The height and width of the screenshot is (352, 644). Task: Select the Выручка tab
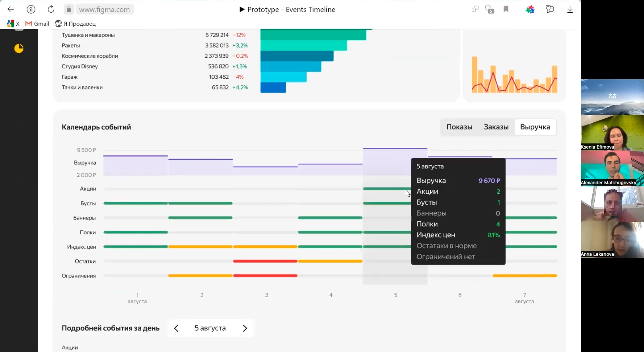535,127
